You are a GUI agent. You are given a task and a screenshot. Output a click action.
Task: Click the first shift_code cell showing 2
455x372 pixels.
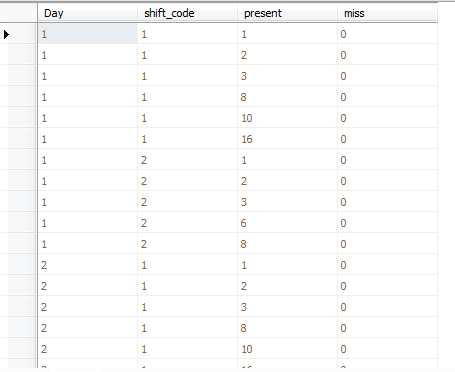(187, 160)
